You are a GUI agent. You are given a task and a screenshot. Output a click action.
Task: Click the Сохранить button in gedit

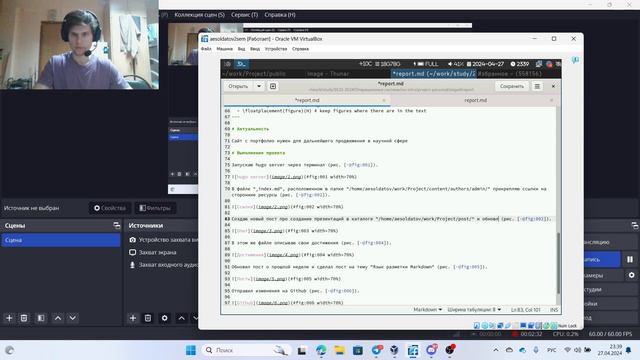(512, 86)
